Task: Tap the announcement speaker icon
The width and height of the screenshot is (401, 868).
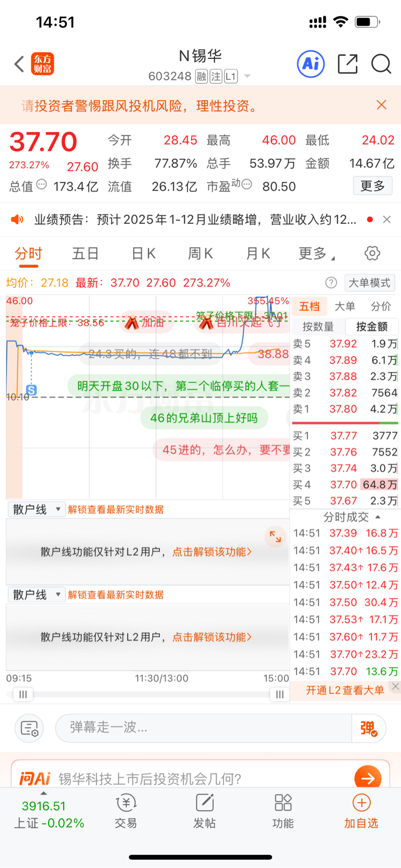Action: click(x=17, y=219)
